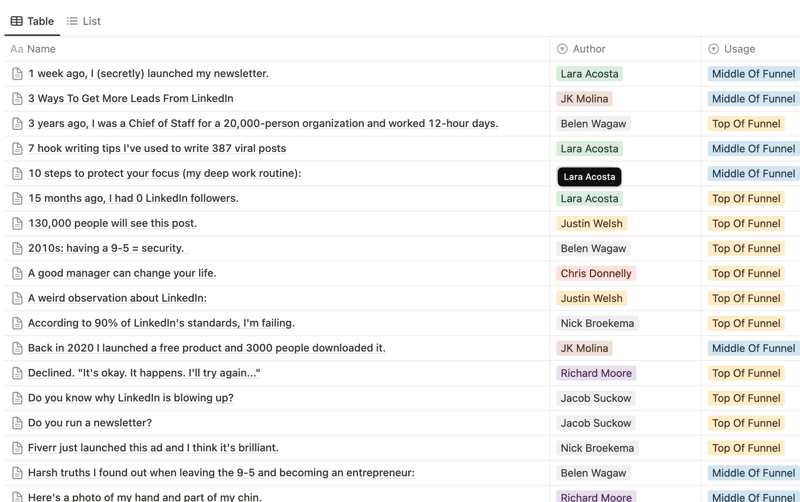The image size is (800, 502).
Task: Click page icon for 'A weird observation about LinkedIn'
Action: click(17, 299)
